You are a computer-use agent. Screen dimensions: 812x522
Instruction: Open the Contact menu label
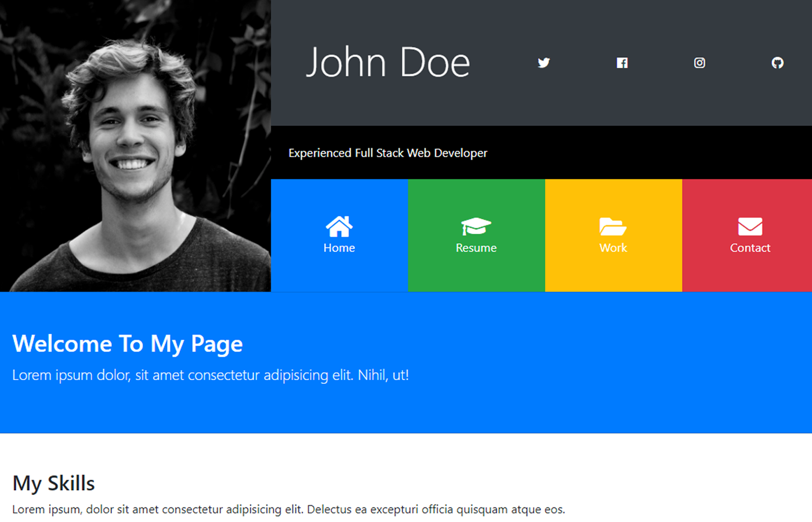point(750,248)
